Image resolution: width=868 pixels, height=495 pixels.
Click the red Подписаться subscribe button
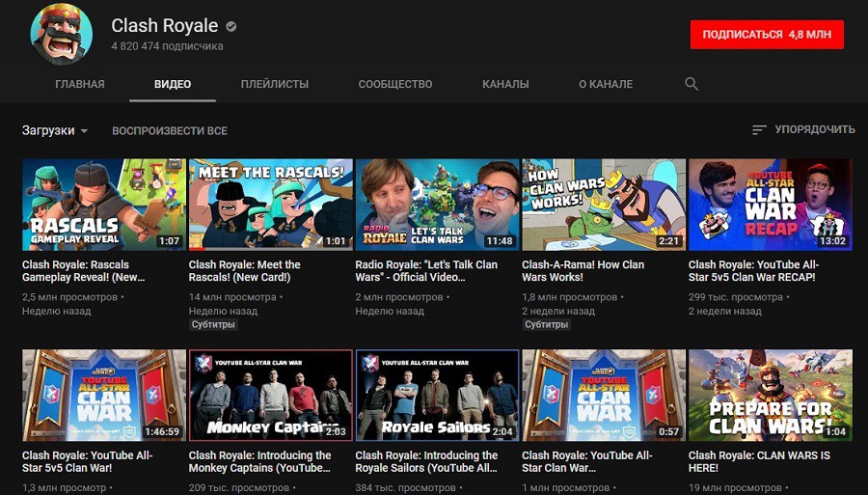click(767, 35)
